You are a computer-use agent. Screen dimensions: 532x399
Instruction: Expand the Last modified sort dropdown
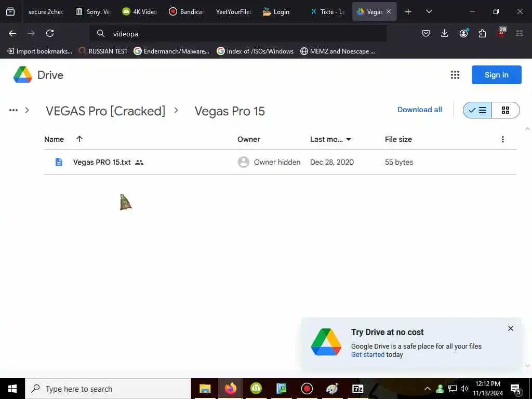pyautogui.click(x=349, y=139)
